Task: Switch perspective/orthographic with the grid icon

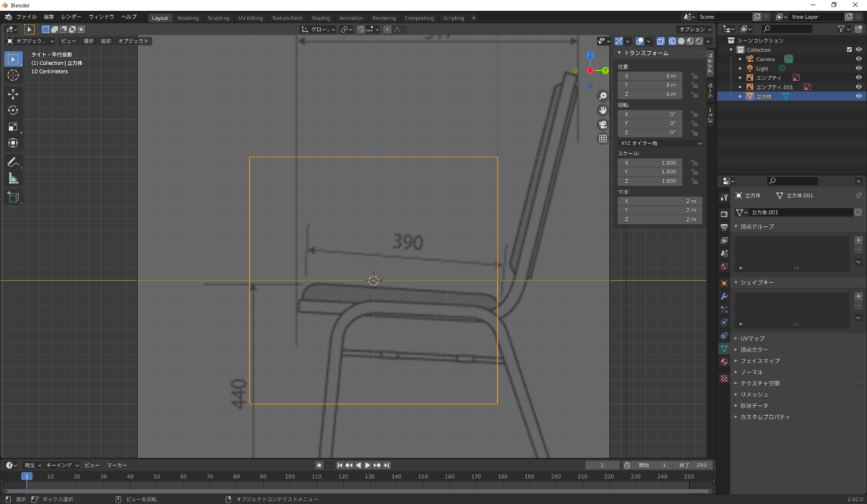Action: click(x=603, y=139)
